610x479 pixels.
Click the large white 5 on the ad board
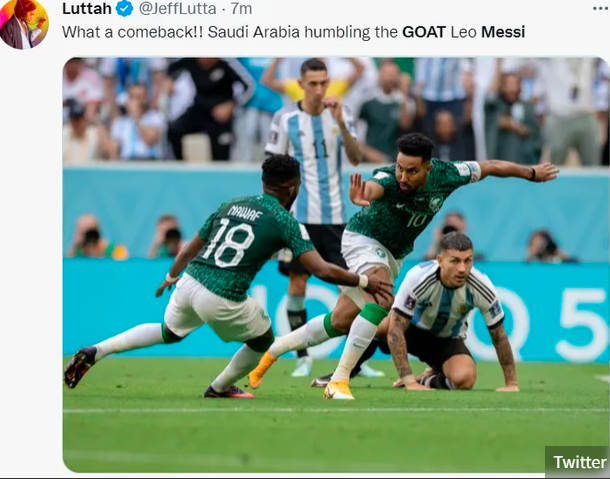582,326
